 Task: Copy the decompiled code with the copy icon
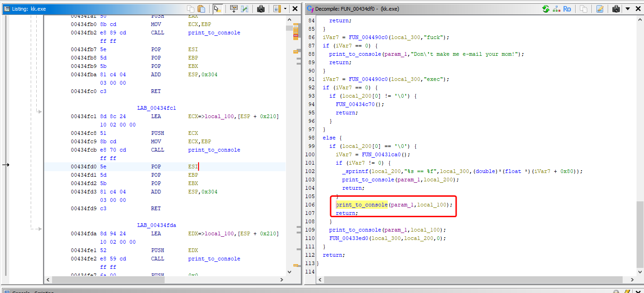[x=584, y=8]
